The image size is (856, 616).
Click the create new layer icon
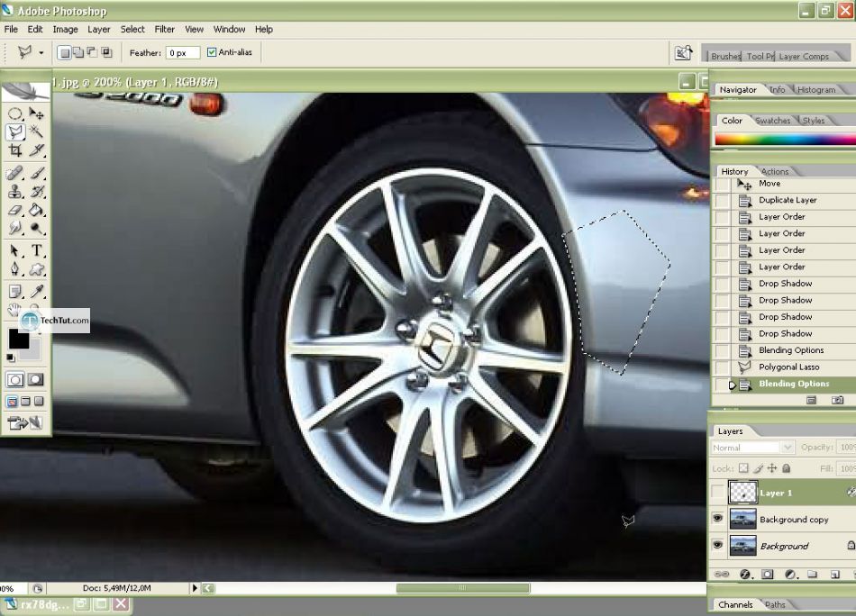point(834,575)
